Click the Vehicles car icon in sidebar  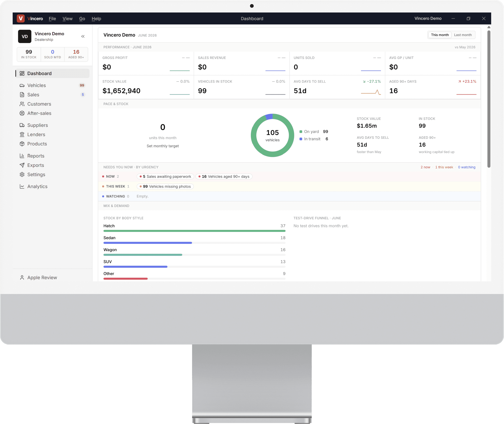(22, 85)
